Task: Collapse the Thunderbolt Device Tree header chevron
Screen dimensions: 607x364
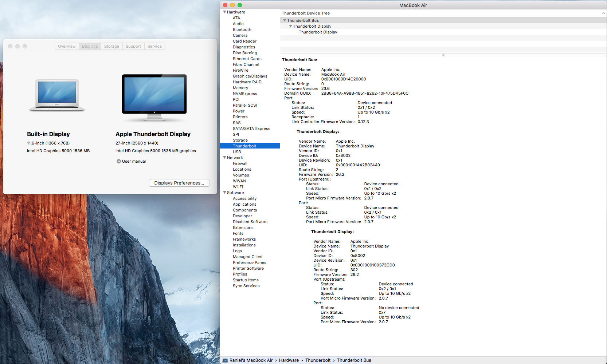Action: [603, 13]
